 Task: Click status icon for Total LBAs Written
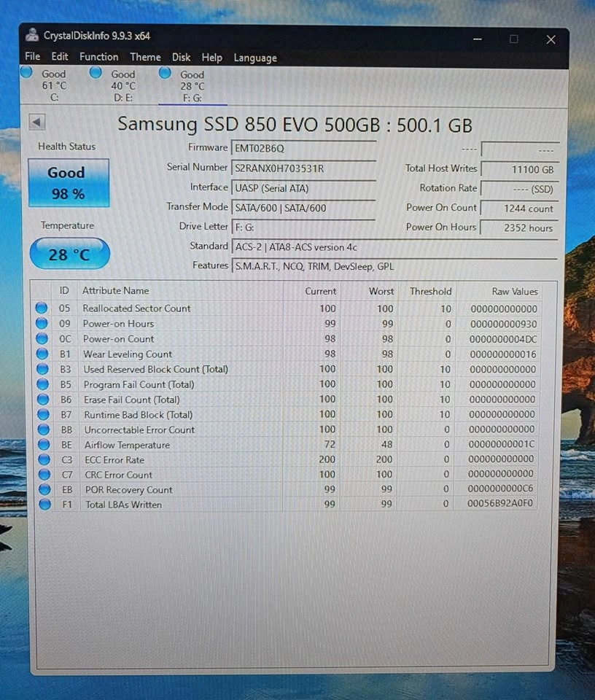pyautogui.click(x=44, y=504)
